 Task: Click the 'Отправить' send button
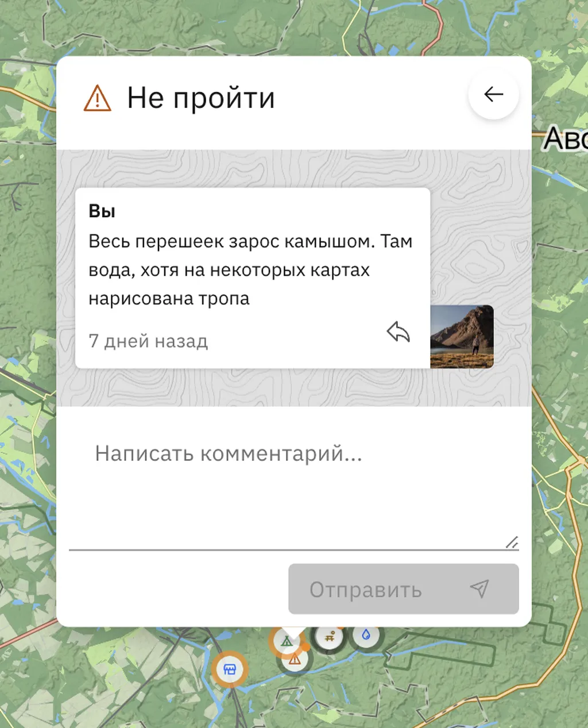pyautogui.click(x=404, y=589)
